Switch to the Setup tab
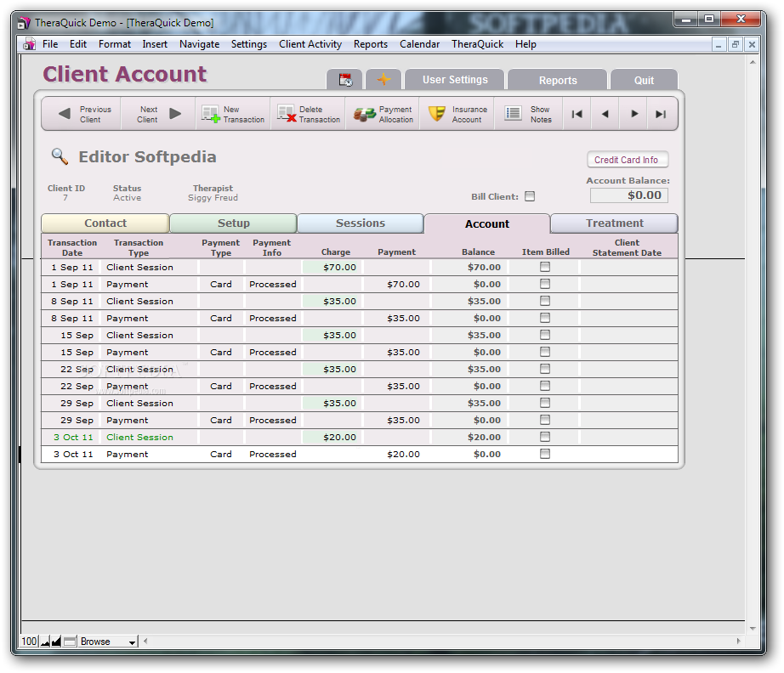The width and height of the screenshot is (784, 673). tap(234, 223)
